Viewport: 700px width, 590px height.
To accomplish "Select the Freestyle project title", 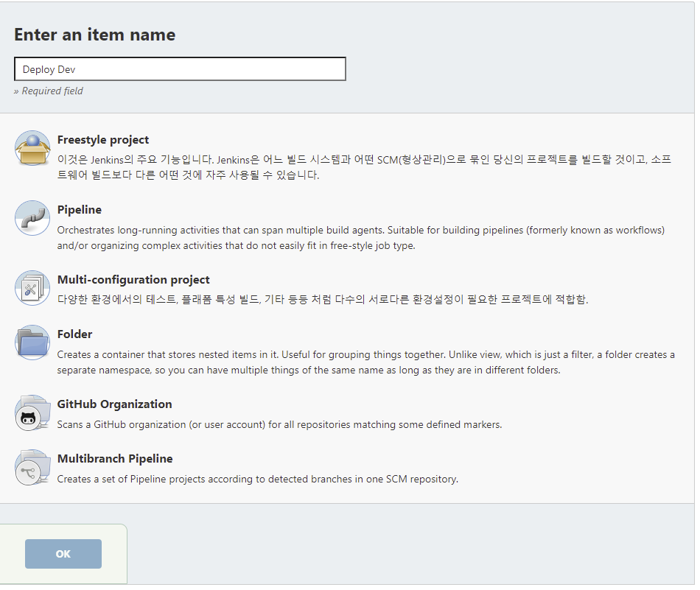I will point(103,140).
